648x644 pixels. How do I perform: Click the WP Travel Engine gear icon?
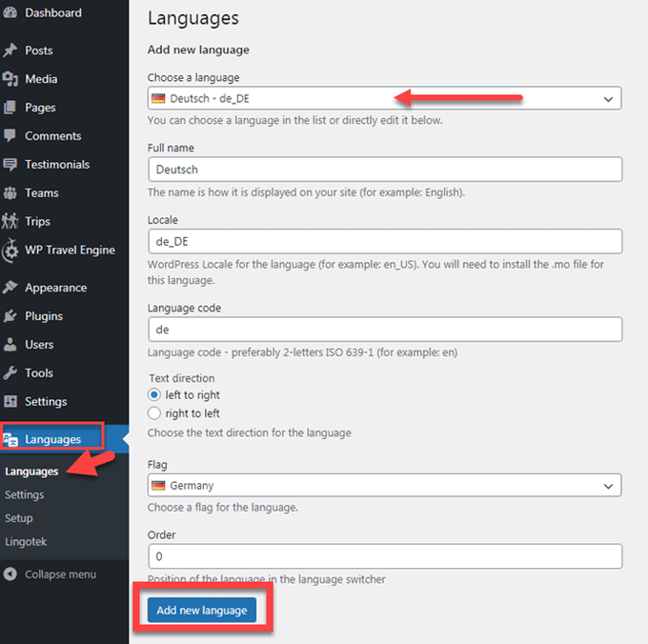coord(10,250)
